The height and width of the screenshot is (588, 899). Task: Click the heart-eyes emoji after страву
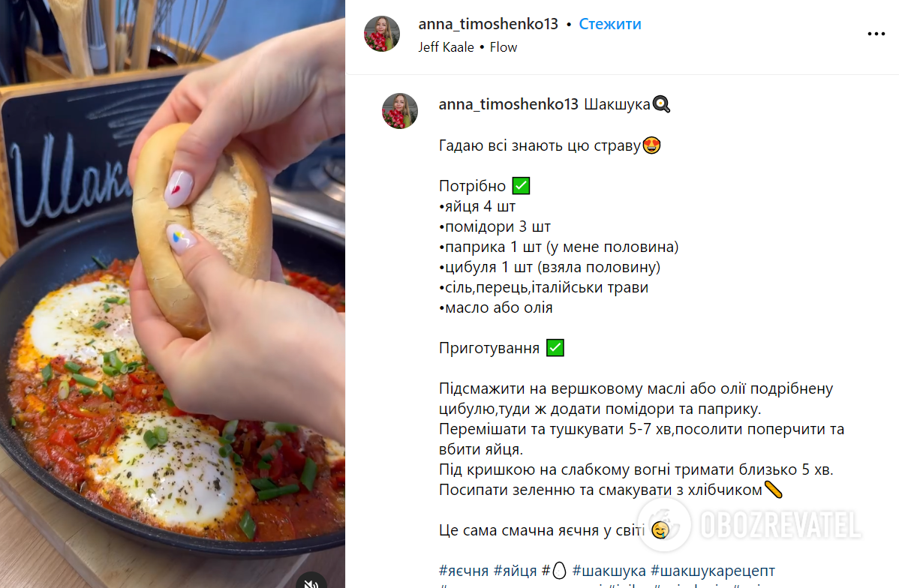point(651,145)
